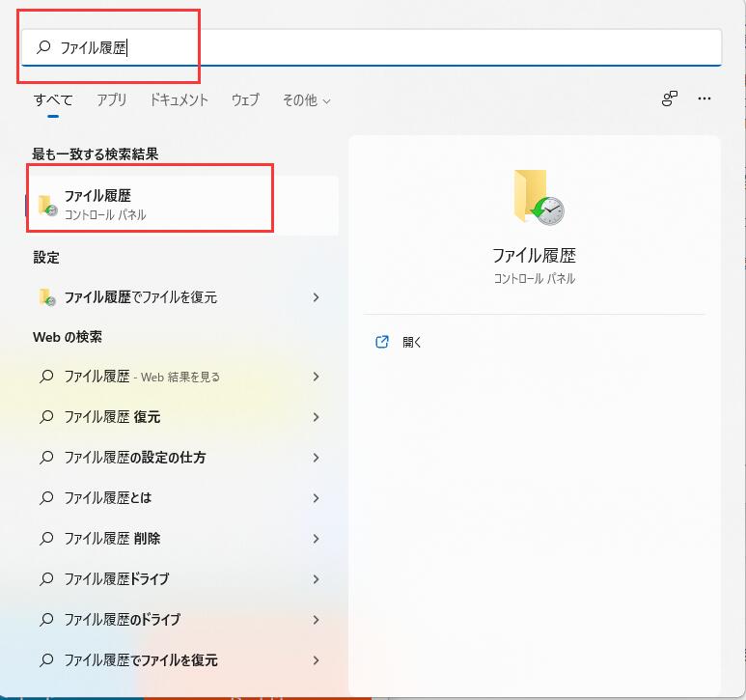The image size is (746, 700).
Task: Open ファイル履歴 best match result
Action: coord(182,205)
